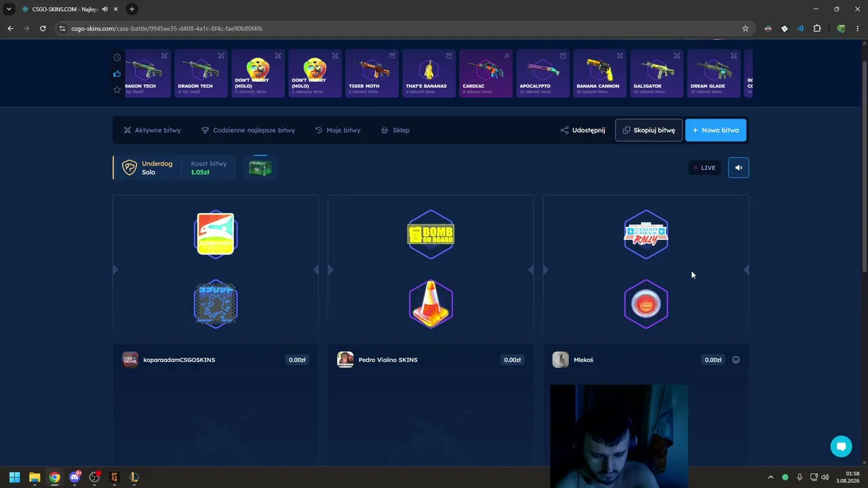Screen dimensions: 868x488
Task: Go back to the previous page
Action: click(x=10, y=28)
